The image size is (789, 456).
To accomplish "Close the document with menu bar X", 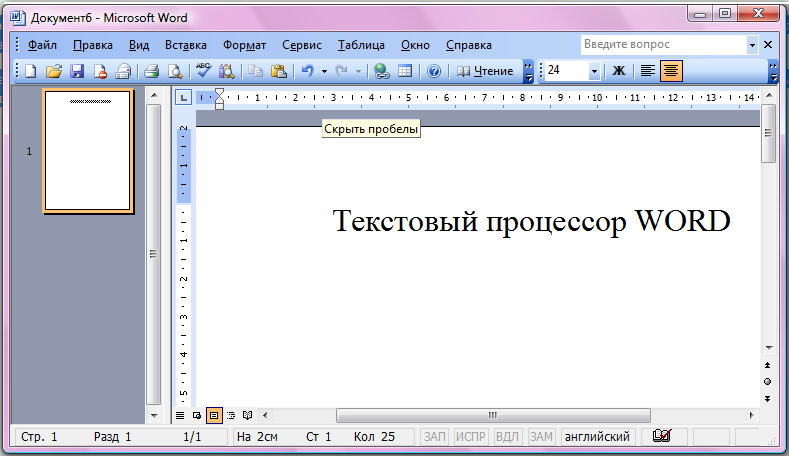I will pyautogui.click(x=768, y=45).
